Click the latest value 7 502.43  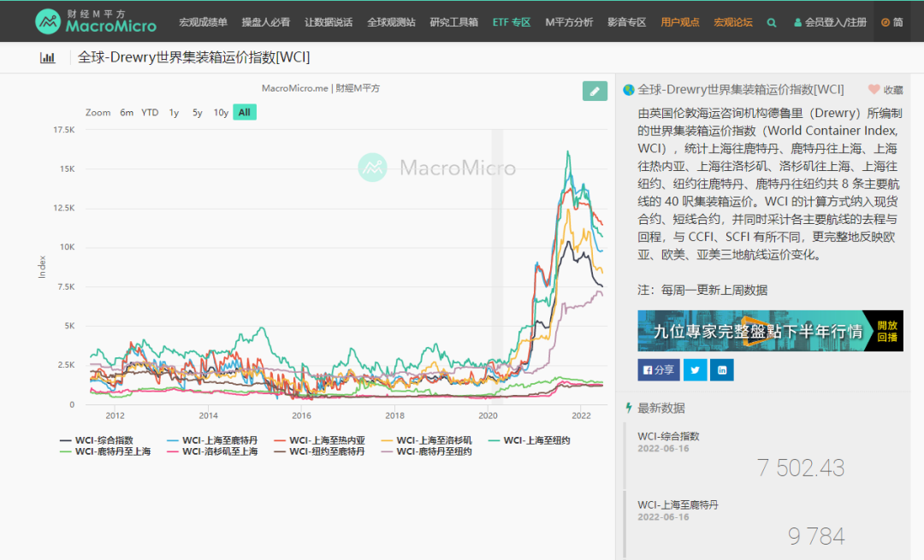801,468
